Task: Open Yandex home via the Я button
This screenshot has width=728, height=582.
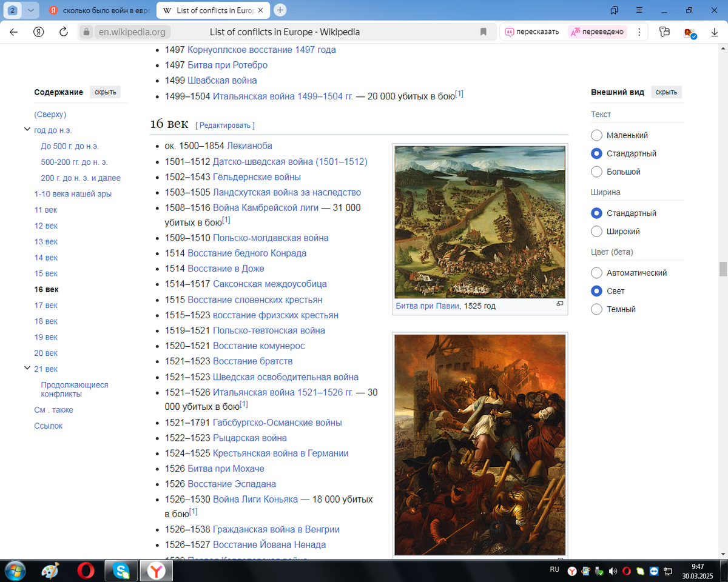Action: (39, 32)
